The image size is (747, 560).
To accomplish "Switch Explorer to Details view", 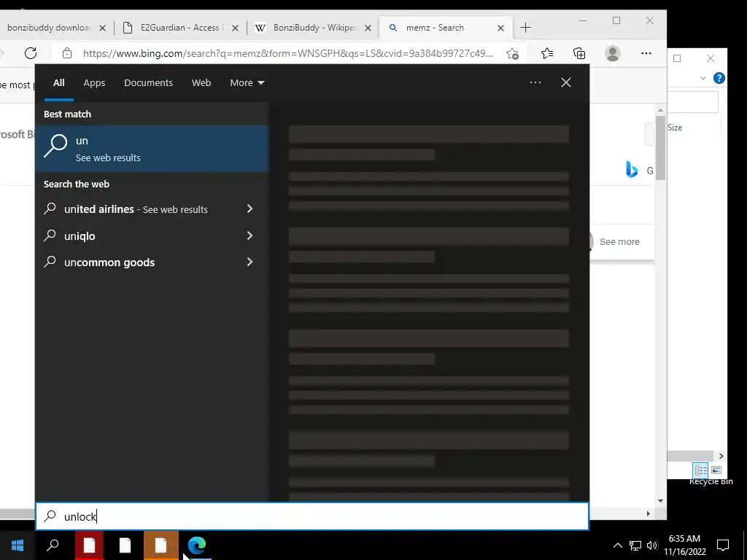I will tap(701, 470).
